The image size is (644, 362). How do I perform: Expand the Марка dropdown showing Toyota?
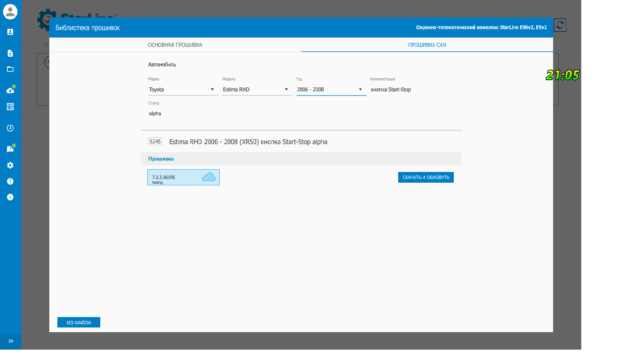click(x=183, y=89)
